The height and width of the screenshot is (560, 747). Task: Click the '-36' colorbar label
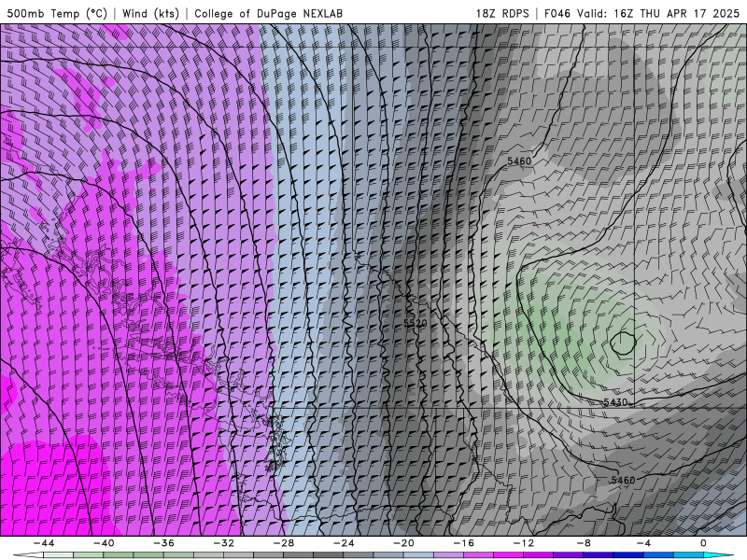pyautogui.click(x=163, y=543)
